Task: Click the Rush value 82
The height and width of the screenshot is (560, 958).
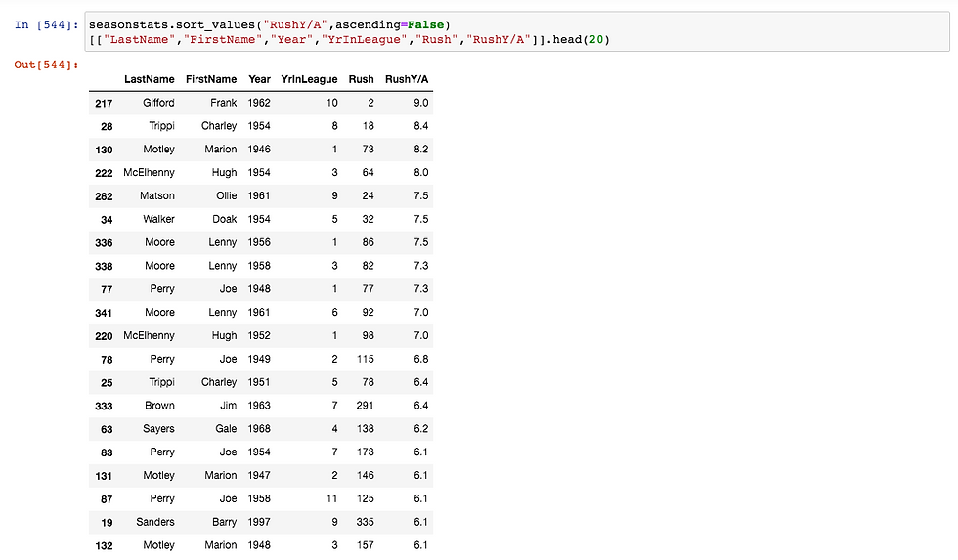Action: (x=368, y=266)
